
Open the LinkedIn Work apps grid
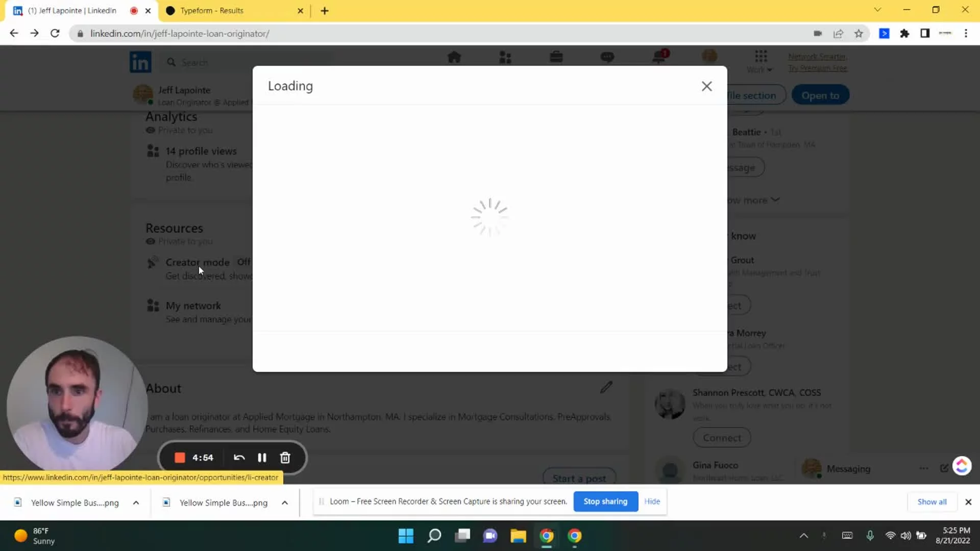[x=761, y=61]
